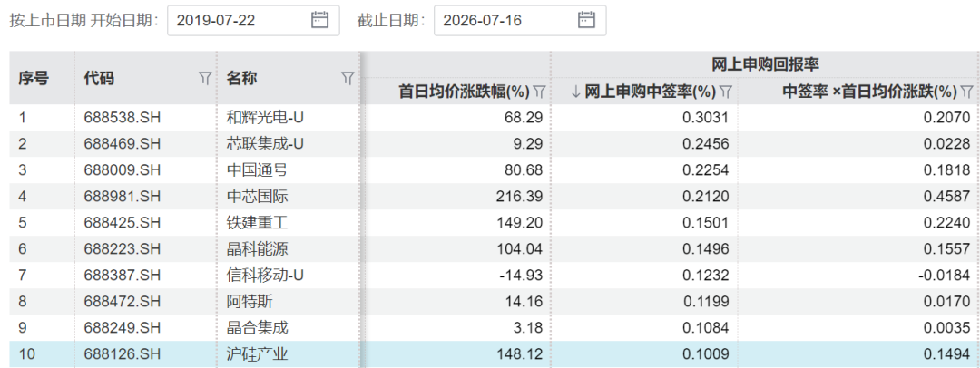Click the 按上市日期 开始日期 label
The width and height of the screenshot is (980, 368).
pyautogui.click(x=84, y=21)
